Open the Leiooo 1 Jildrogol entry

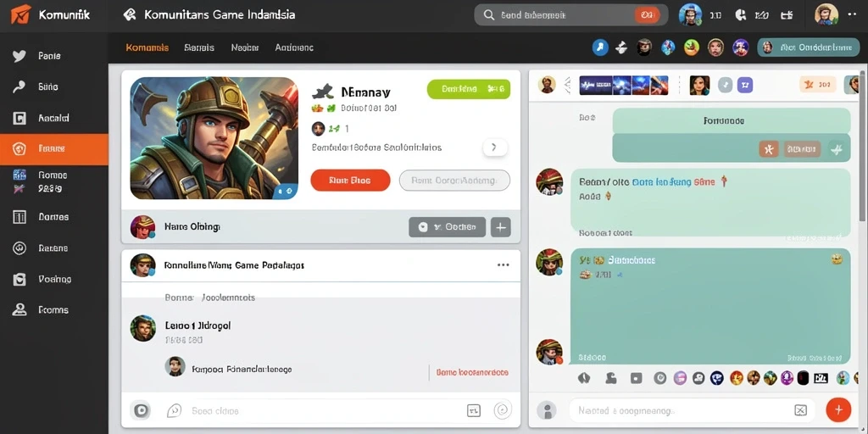point(198,325)
